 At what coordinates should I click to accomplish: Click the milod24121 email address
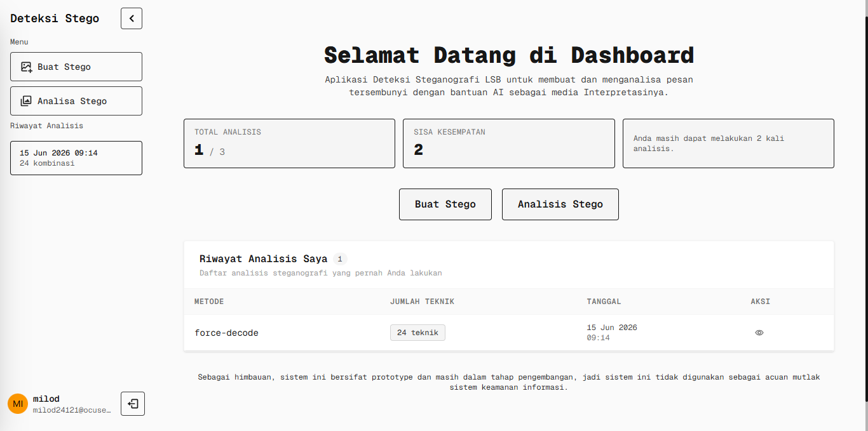(72, 410)
